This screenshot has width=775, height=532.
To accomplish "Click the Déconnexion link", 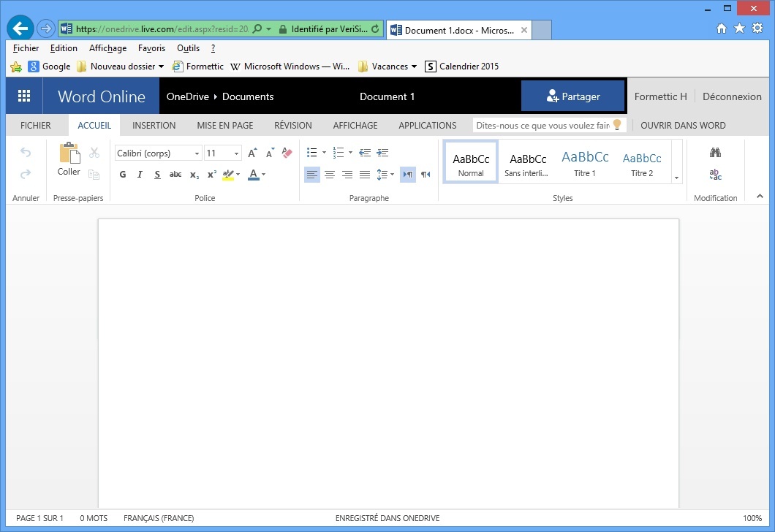I will 732,96.
